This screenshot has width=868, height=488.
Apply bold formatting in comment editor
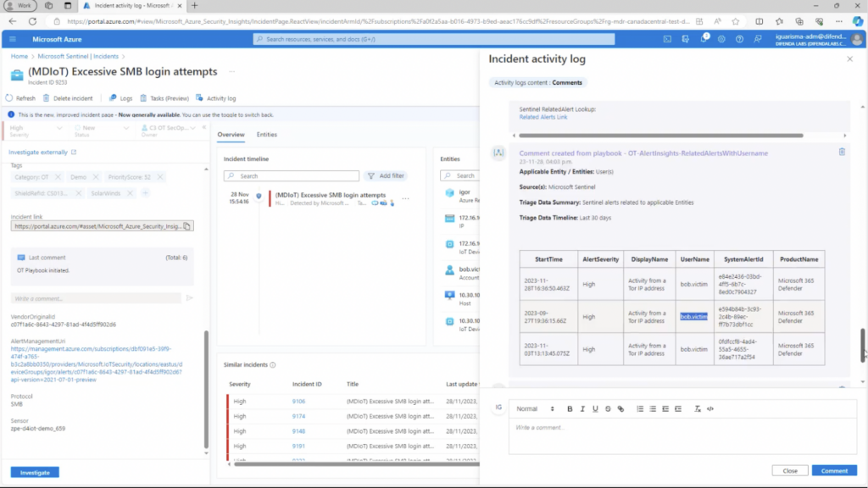pos(570,409)
